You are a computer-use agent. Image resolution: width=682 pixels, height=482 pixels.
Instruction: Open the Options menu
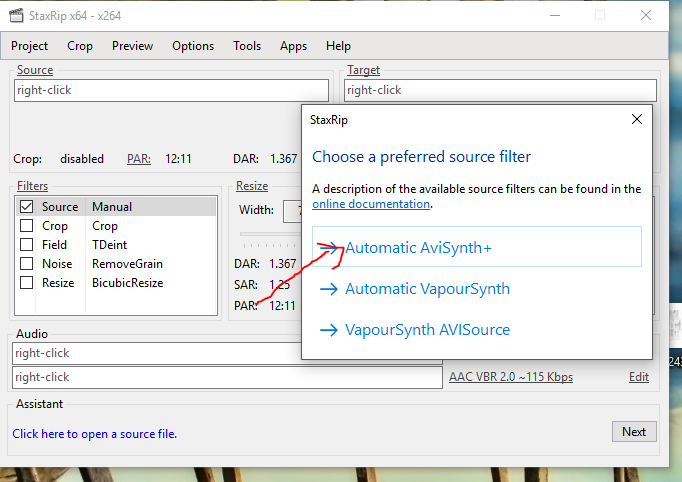point(193,46)
